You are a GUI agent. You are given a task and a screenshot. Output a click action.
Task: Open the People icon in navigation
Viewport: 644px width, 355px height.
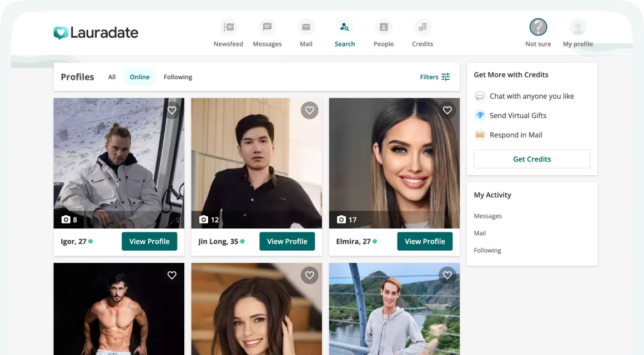(x=384, y=27)
